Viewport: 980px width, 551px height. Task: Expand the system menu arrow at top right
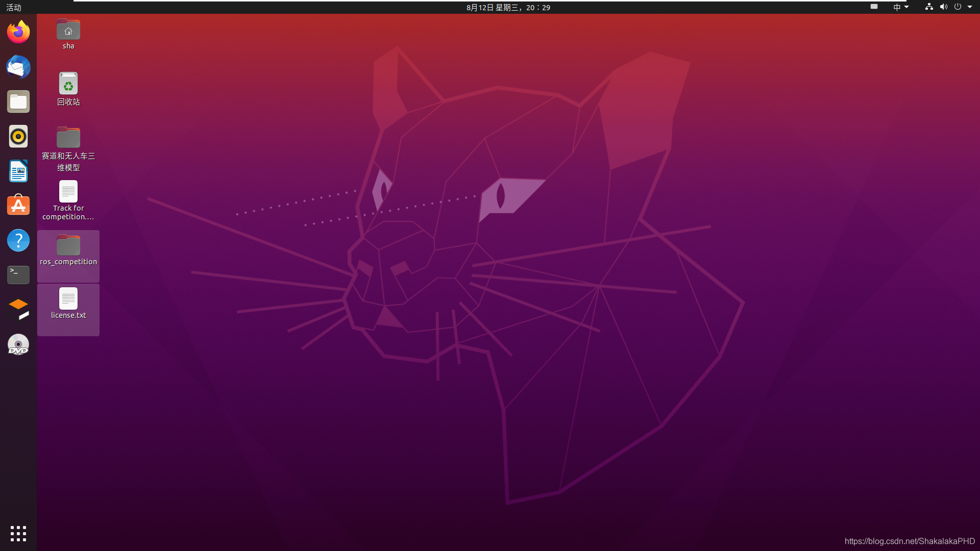tap(970, 7)
